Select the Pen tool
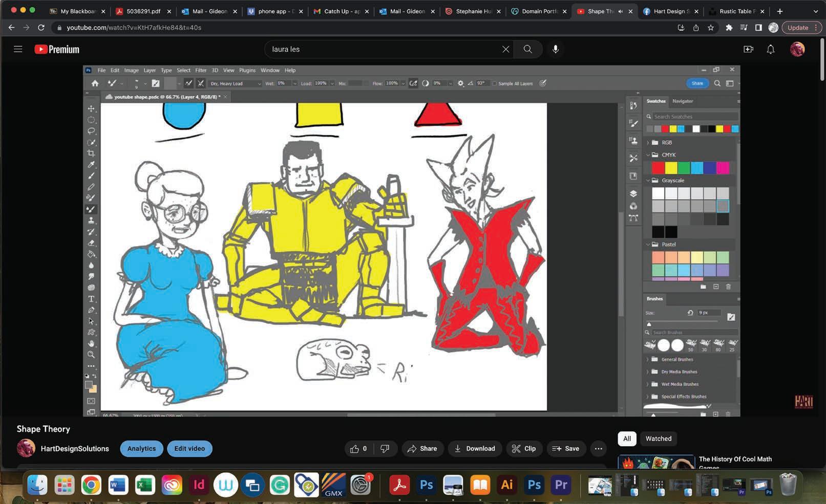This screenshot has height=504, width=826. [x=91, y=310]
